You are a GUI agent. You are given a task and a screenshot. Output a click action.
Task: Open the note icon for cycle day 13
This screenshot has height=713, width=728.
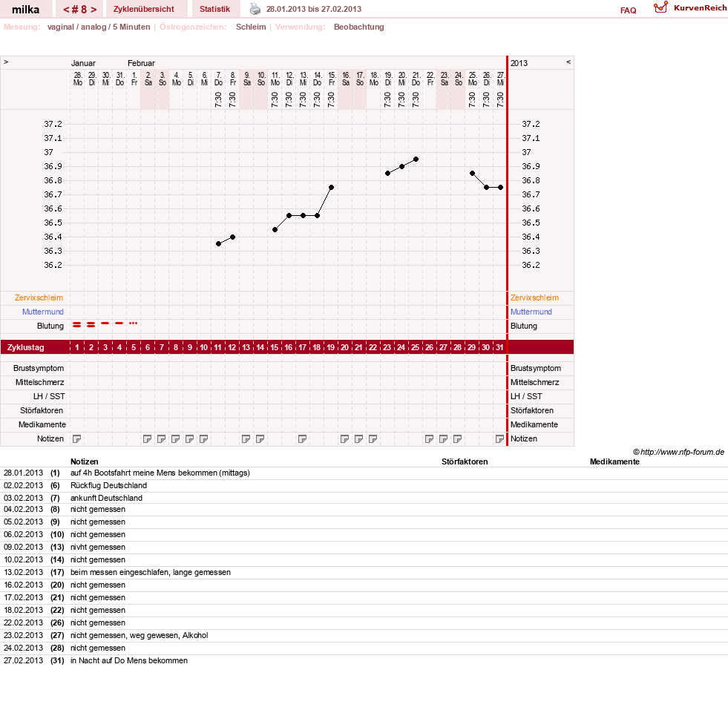246,438
